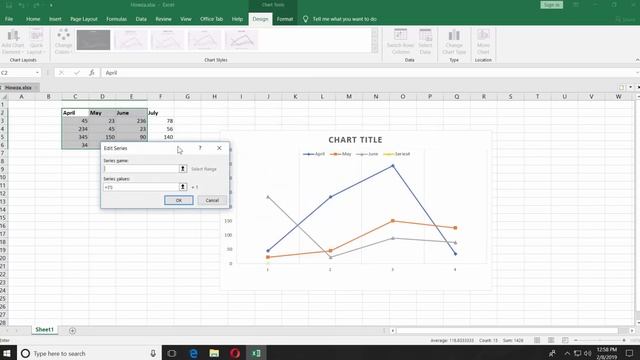Switch to Page Break Preview in status bar
This screenshot has height=360, width=640.
(x=565, y=340)
